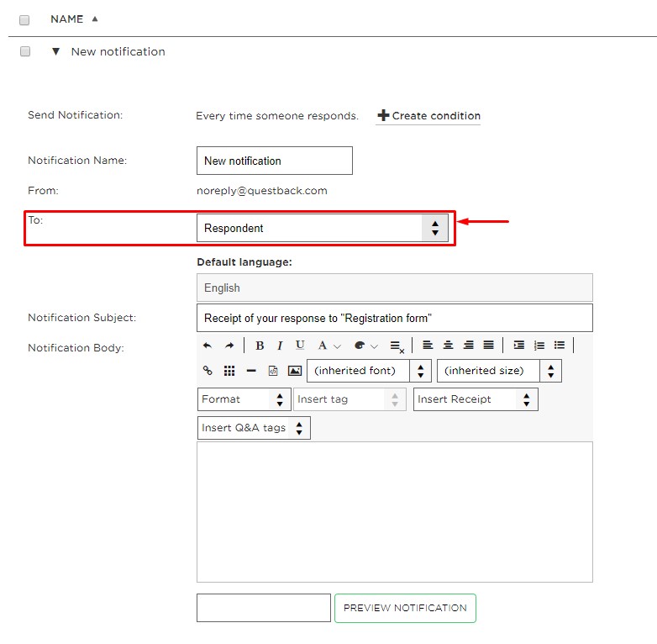
Task: Click the empty field beside Preview Notification
Action: click(264, 608)
